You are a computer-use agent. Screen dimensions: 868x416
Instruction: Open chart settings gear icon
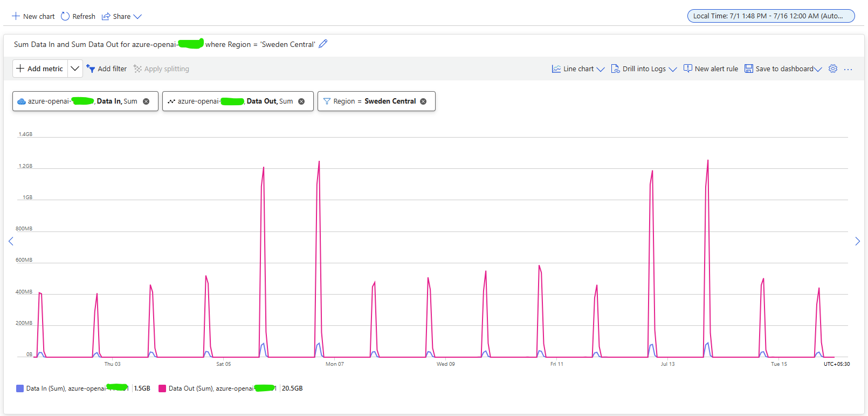click(x=833, y=69)
